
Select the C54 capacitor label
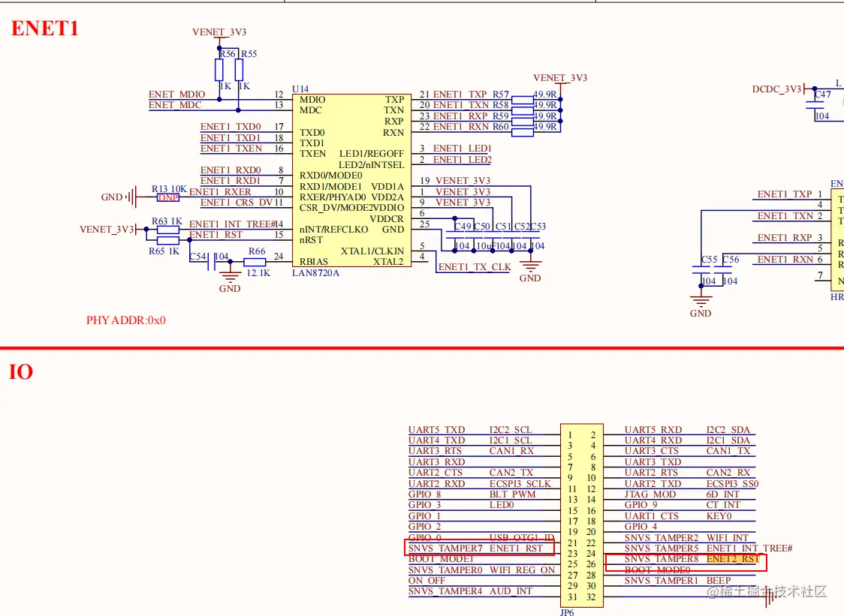click(x=197, y=257)
